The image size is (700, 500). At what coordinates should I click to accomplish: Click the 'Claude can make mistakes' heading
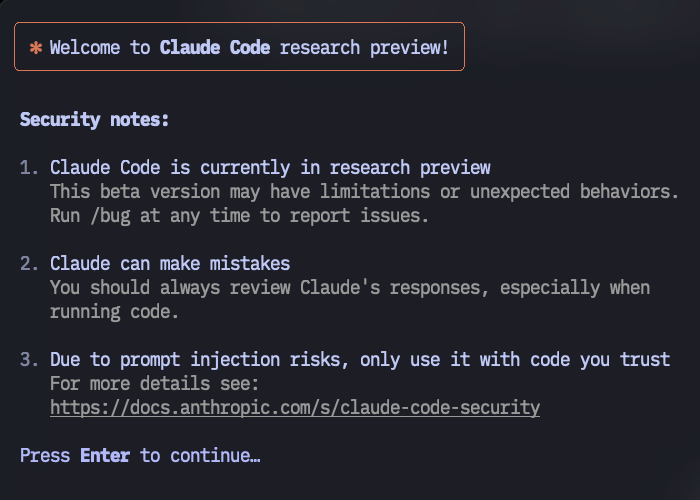tap(170, 264)
